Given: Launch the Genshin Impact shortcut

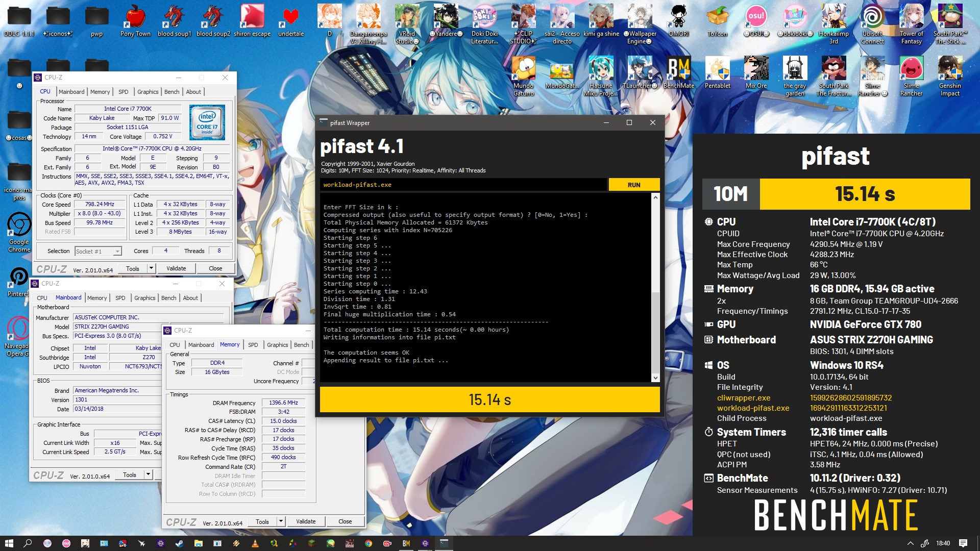Looking at the screenshot, I should (950, 76).
